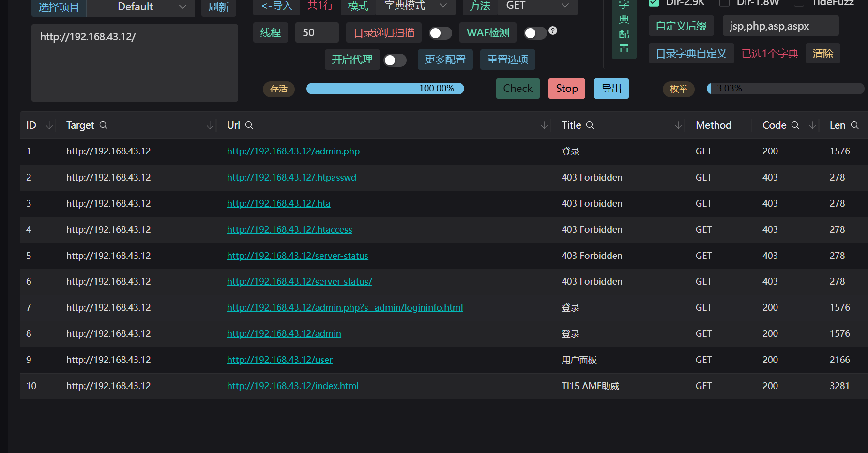The width and height of the screenshot is (868, 453).
Task: Click the Title column search icon
Action: click(590, 125)
